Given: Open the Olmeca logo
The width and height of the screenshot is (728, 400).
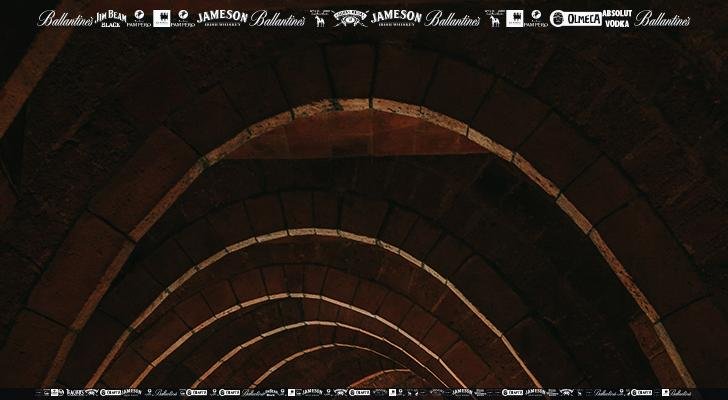Looking at the screenshot, I should 576,18.
